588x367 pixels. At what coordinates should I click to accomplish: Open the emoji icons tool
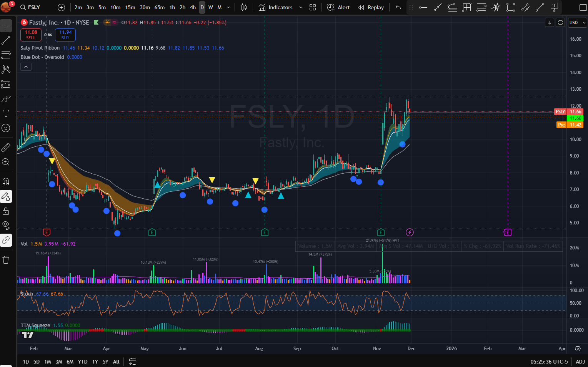tap(6, 128)
